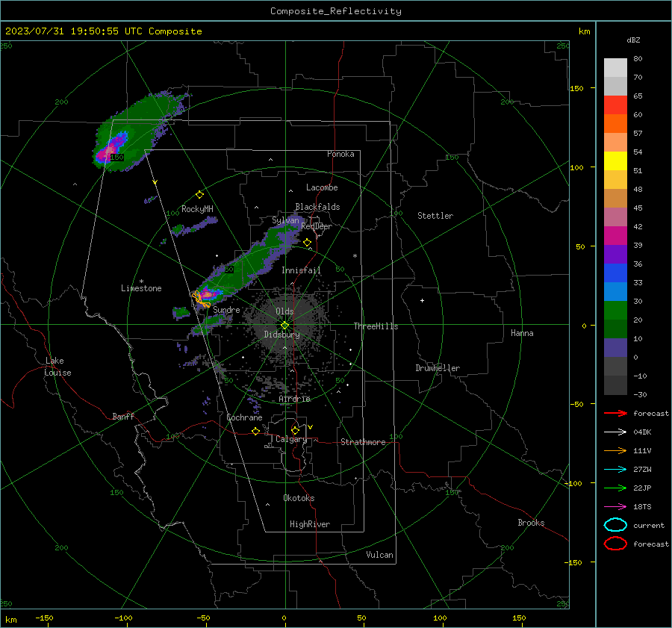The width and height of the screenshot is (672, 628).
Task: Click the Banff label
Action: coord(123,416)
